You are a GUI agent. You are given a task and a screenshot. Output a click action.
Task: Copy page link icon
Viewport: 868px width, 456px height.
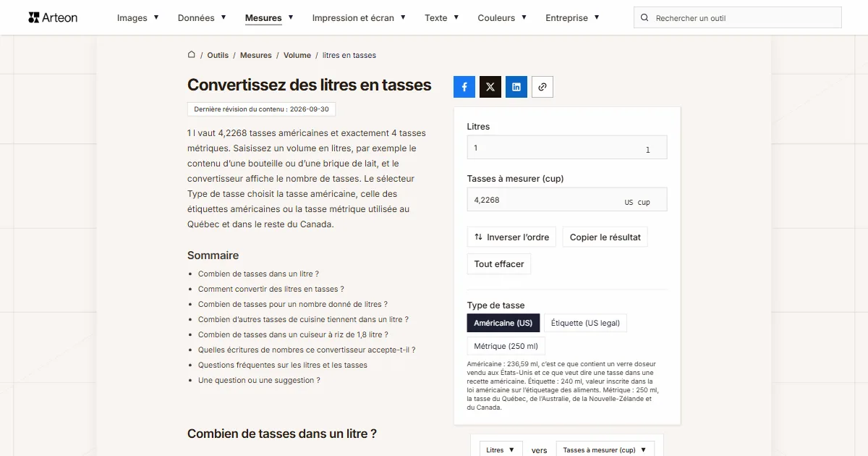[x=542, y=87]
